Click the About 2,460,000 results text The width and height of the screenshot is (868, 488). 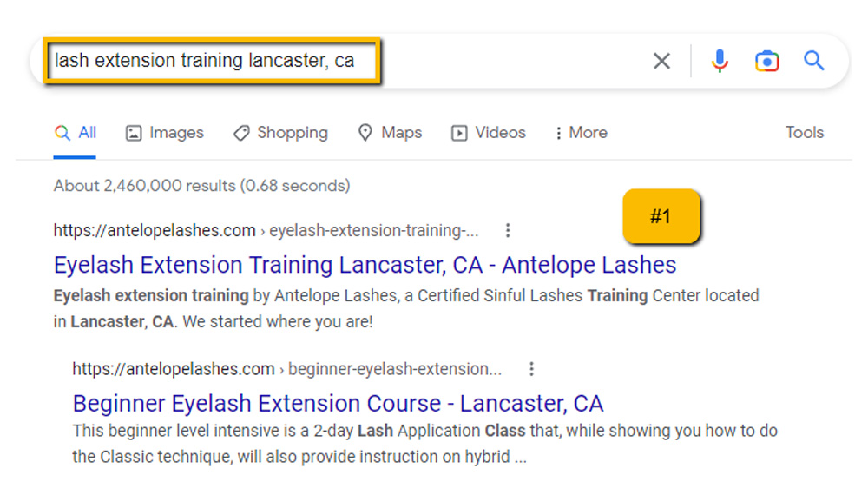pyautogui.click(x=201, y=185)
